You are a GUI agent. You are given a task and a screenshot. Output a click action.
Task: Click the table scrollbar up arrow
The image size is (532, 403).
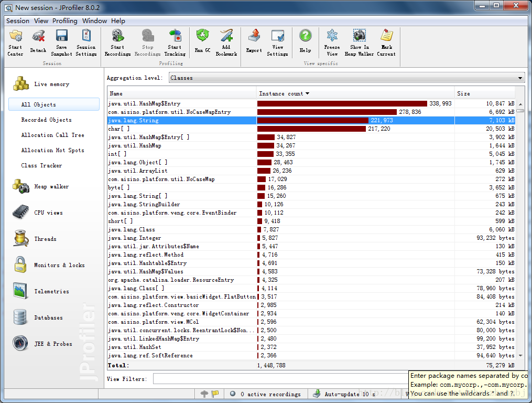click(520, 104)
